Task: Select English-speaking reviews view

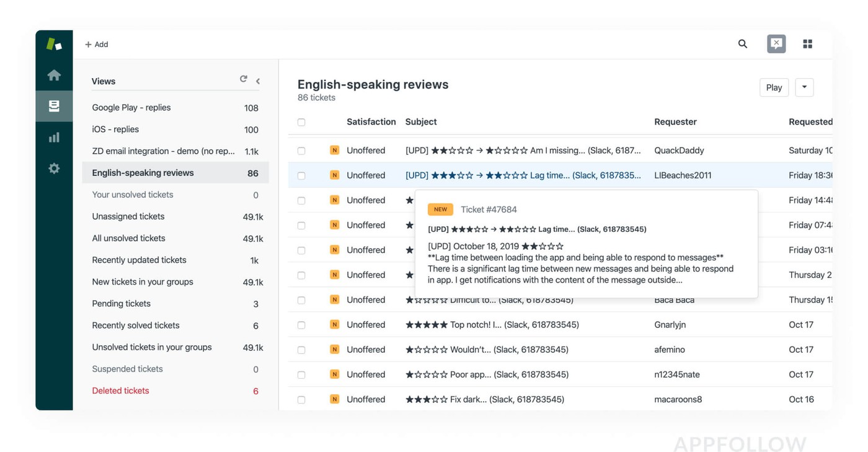Action: point(175,173)
